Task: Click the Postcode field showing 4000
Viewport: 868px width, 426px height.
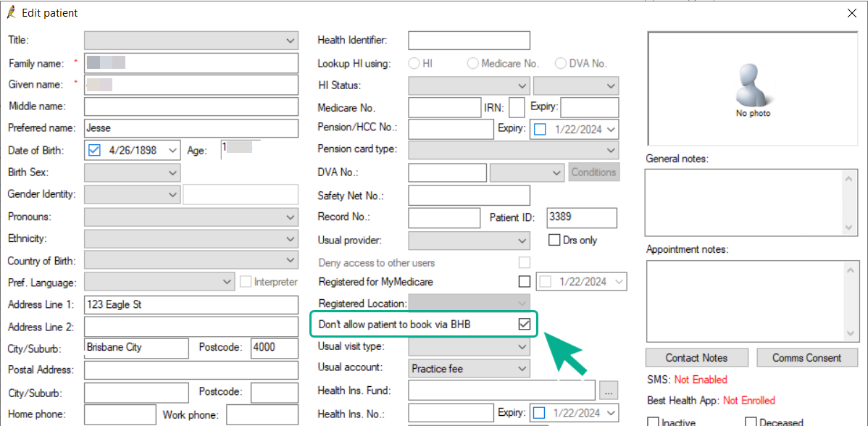Action: click(x=275, y=348)
